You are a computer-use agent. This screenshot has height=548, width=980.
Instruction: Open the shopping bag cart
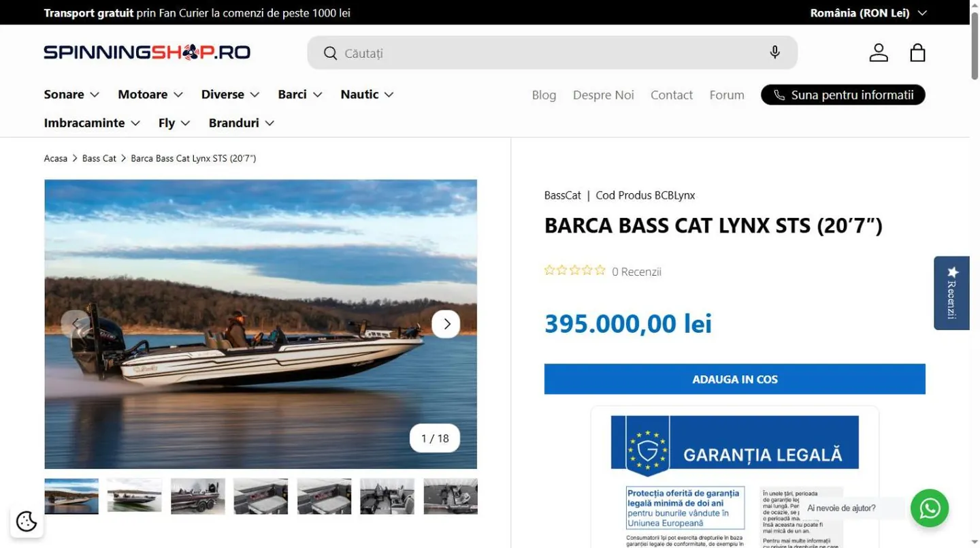point(917,52)
